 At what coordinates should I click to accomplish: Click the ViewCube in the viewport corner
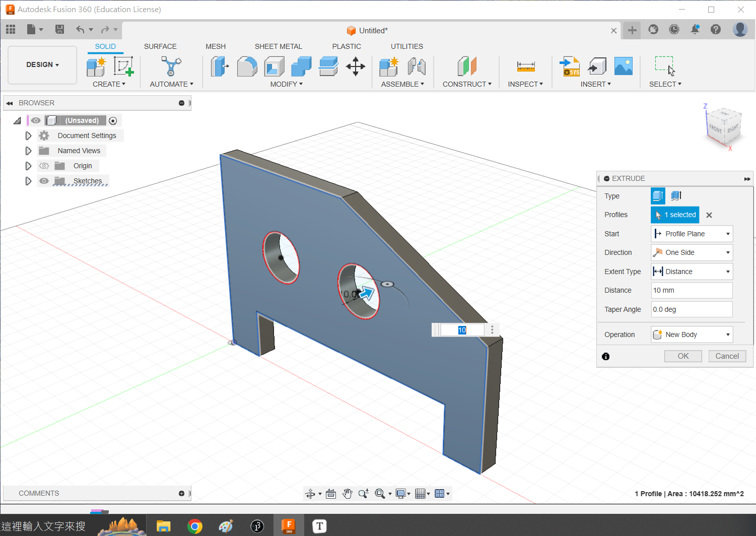point(723,126)
